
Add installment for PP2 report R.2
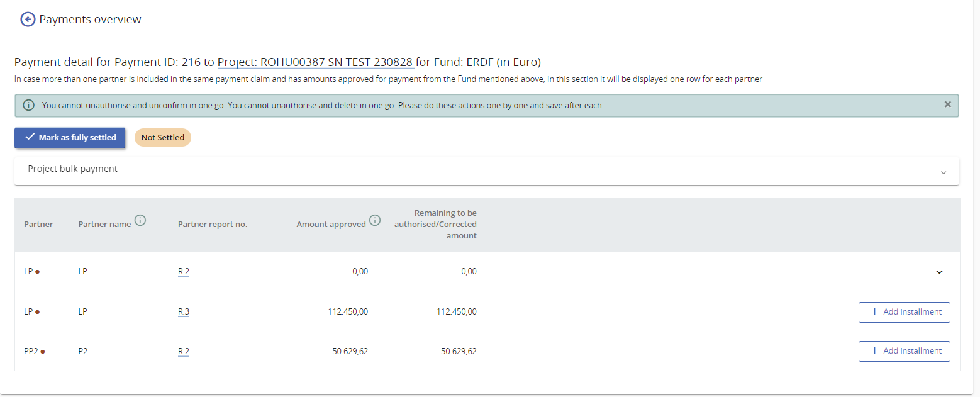904,351
